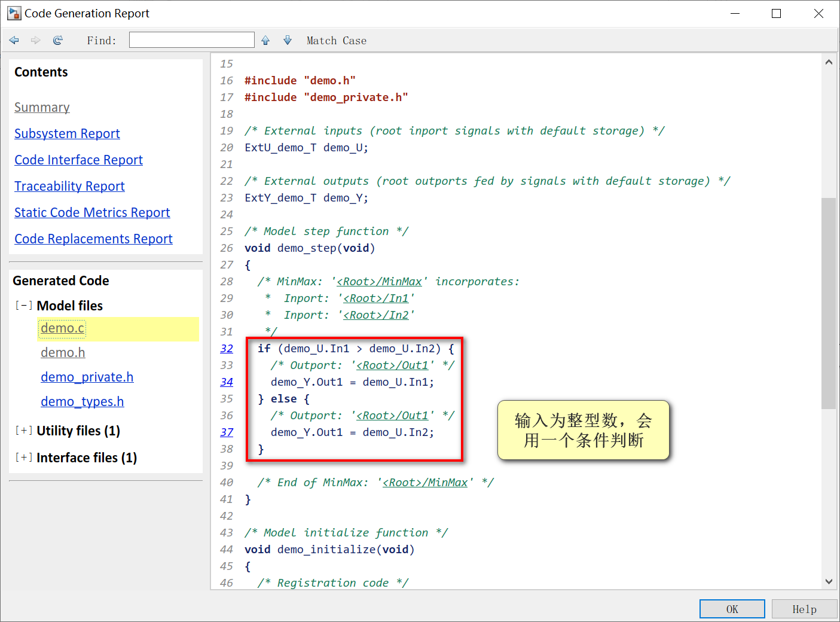Click line number 34 link
This screenshot has width=840, height=622.
click(x=227, y=382)
